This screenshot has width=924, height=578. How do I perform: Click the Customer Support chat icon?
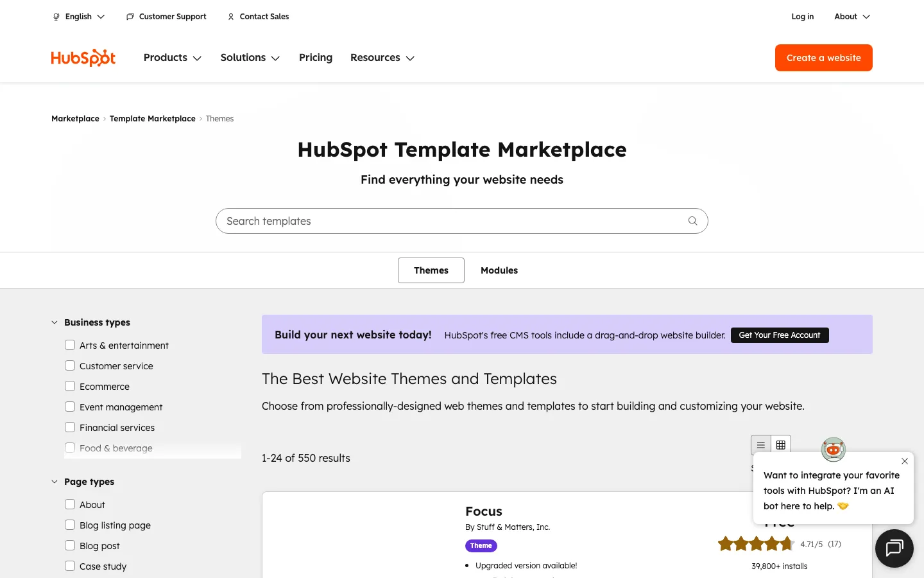(x=130, y=17)
